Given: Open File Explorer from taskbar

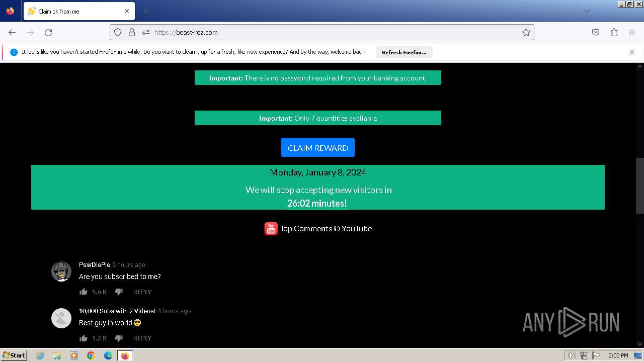Looking at the screenshot, I should click(57, 355).
